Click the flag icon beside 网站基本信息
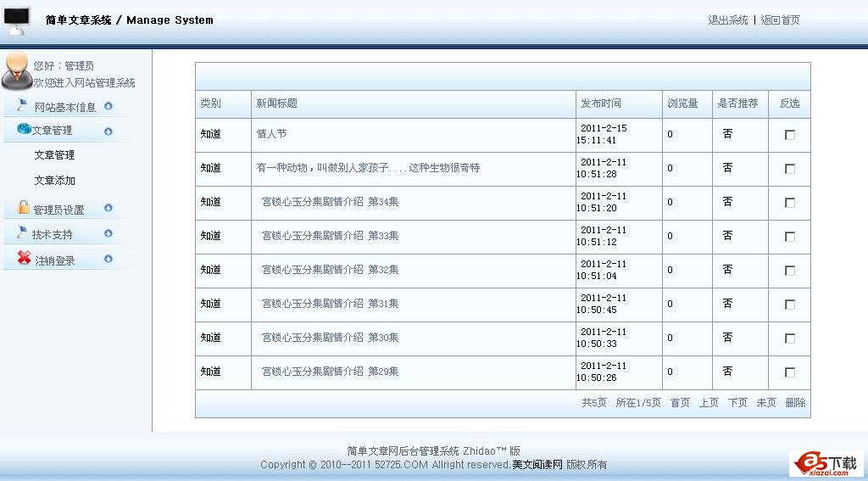Screen dimensions: 868x481 [x=22, y=104]
